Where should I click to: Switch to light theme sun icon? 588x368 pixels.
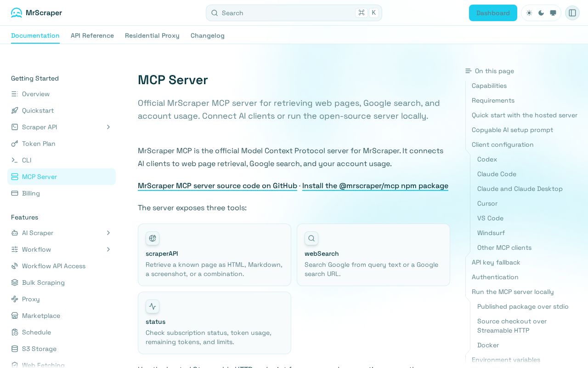coord(529,13)
